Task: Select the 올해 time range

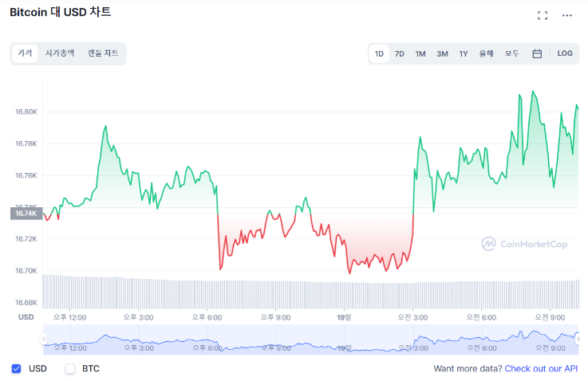Action: 486,53
